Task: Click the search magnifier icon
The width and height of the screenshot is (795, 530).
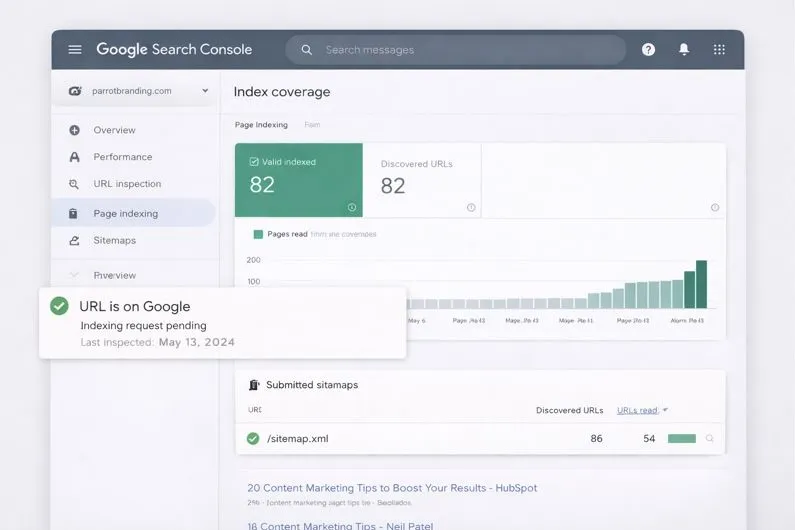Action: point(307,50)
